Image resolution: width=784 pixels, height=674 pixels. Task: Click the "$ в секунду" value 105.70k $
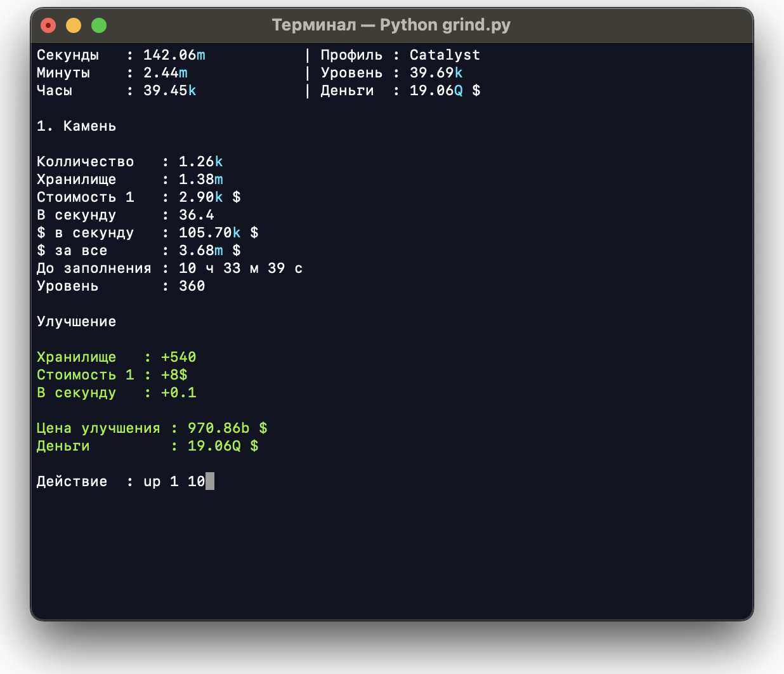pos(218,233)
